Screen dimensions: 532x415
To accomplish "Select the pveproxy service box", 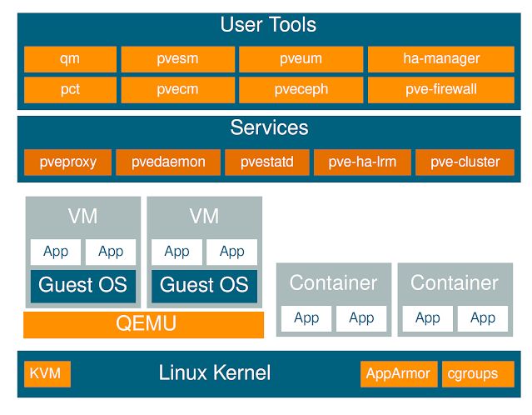I will click(x=68, y=162).
